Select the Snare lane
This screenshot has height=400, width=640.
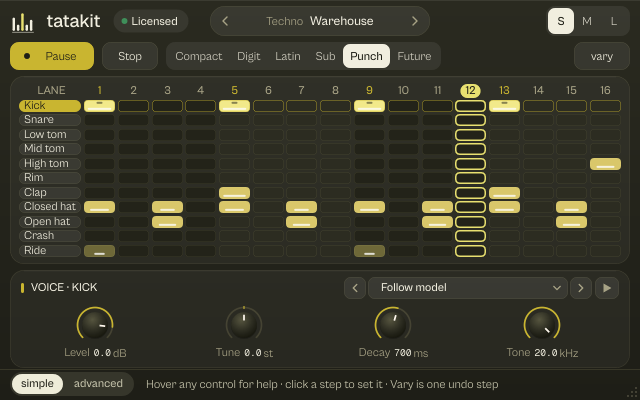[50, 120]
